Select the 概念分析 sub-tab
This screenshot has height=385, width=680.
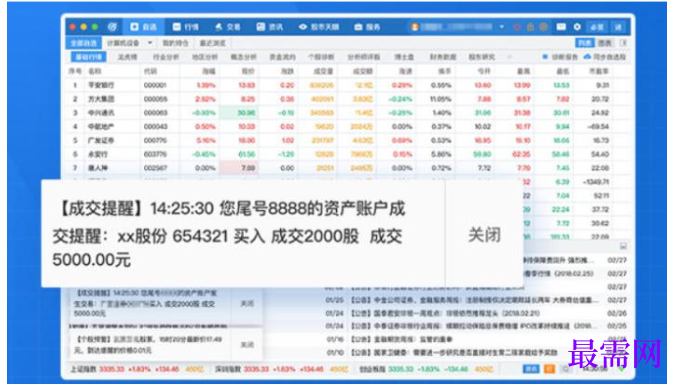coord(243,57)
